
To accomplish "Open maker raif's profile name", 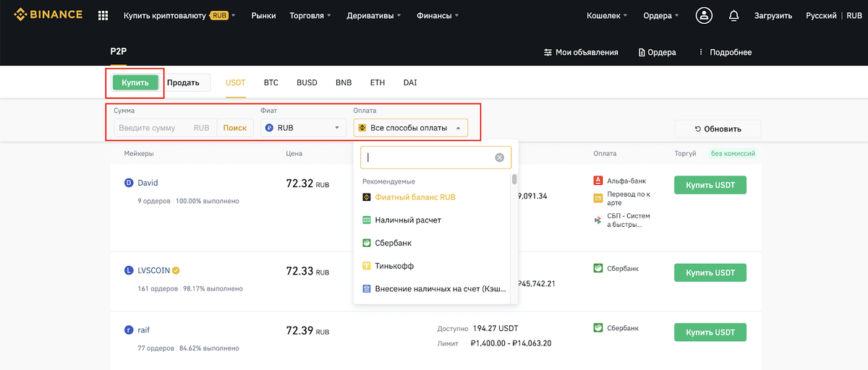I will (143, 330).
